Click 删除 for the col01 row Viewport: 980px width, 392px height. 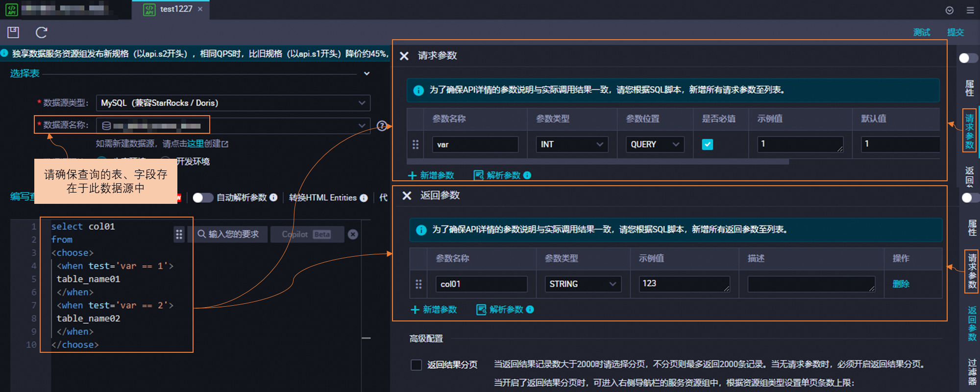point(901,284)
